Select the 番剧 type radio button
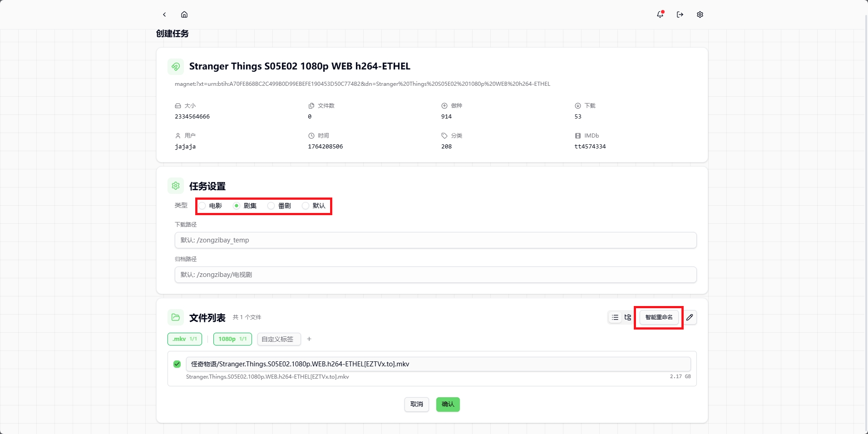Image resolution: width=868 pixels, height=434 pixels. coord(271,206)
